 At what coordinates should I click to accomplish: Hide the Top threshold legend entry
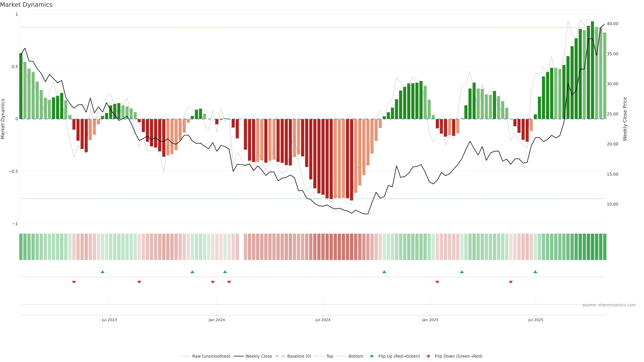point(330,356)
